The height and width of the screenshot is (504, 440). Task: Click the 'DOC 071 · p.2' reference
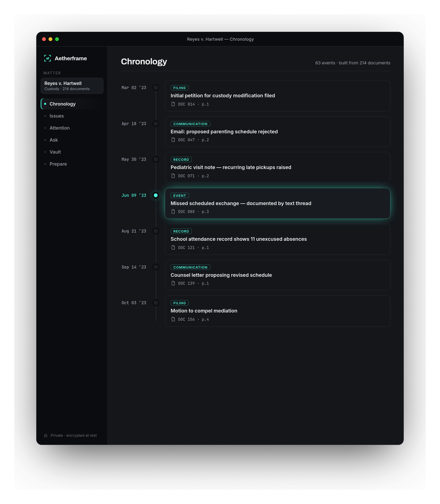pyautogui.click(x=194, y=176)
